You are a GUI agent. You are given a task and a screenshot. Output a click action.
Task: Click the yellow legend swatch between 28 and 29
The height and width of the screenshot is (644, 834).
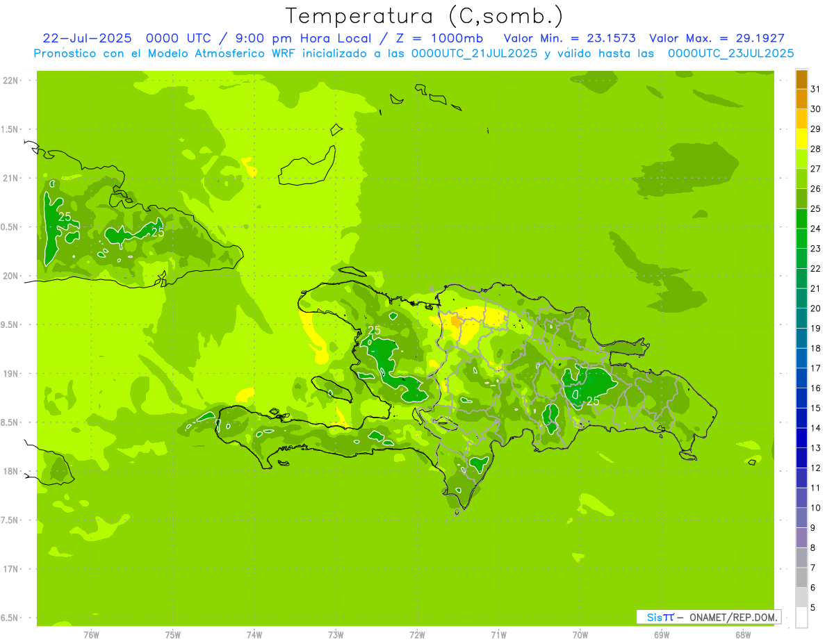tap(801, 139)
